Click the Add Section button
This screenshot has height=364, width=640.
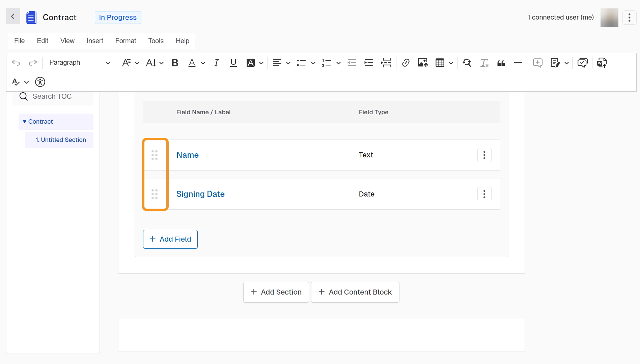point(276,292)
